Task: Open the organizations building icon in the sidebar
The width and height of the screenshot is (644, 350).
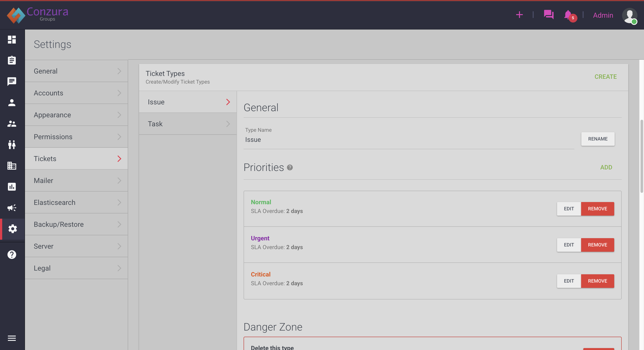Action: tap(12, 166)
